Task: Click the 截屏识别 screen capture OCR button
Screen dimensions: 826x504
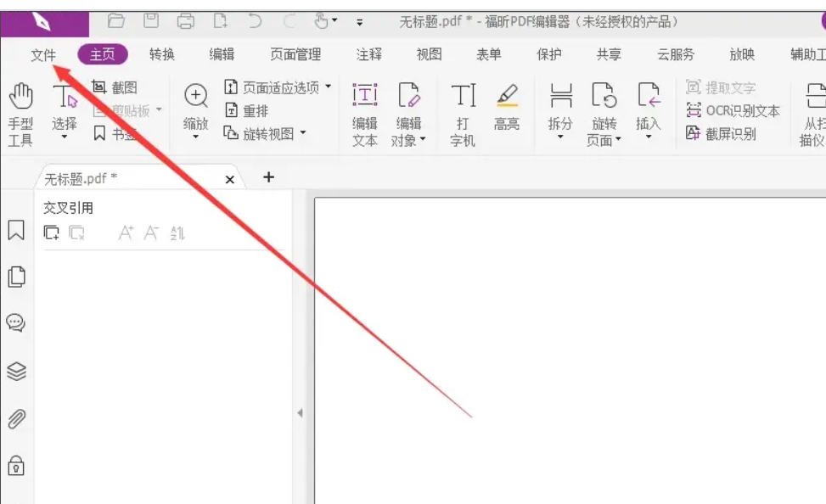Action: coord(721,134)
